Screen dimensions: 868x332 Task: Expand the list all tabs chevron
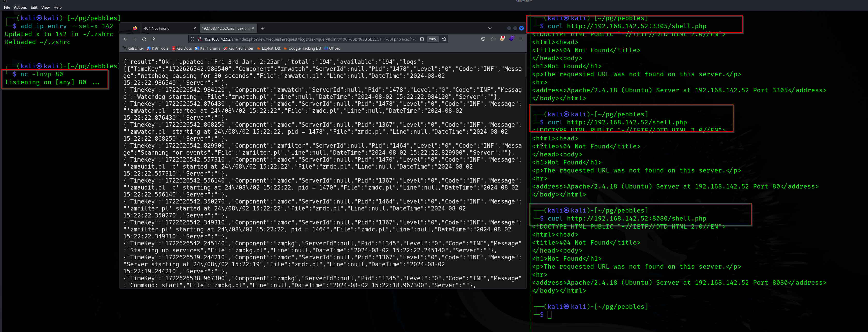(x=490, y=28)
